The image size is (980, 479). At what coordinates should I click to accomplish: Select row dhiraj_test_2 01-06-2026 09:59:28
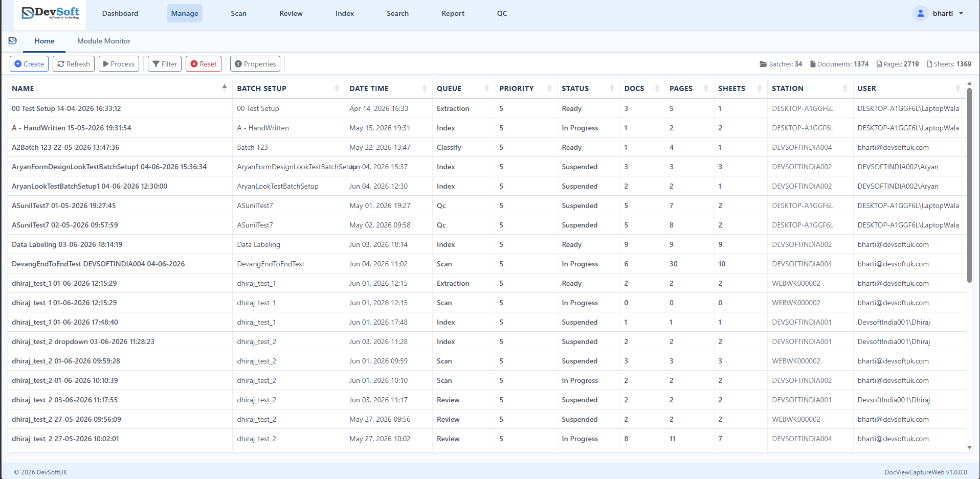[486, 361]
